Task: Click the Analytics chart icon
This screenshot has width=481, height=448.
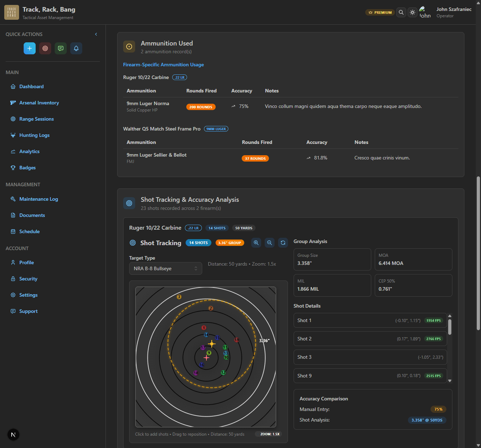Action: coord(13,151)
